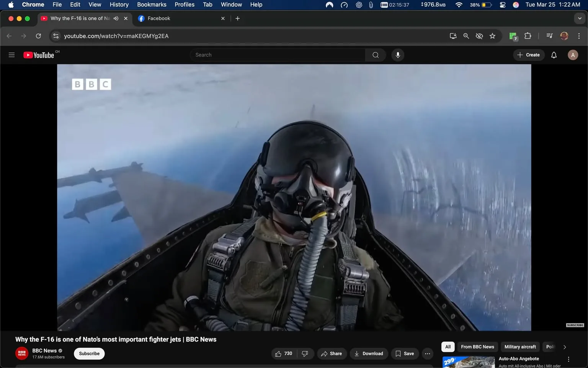
Task: Toggle the hidden-eye privacy icon in address bar
Action: pos(479,36)
